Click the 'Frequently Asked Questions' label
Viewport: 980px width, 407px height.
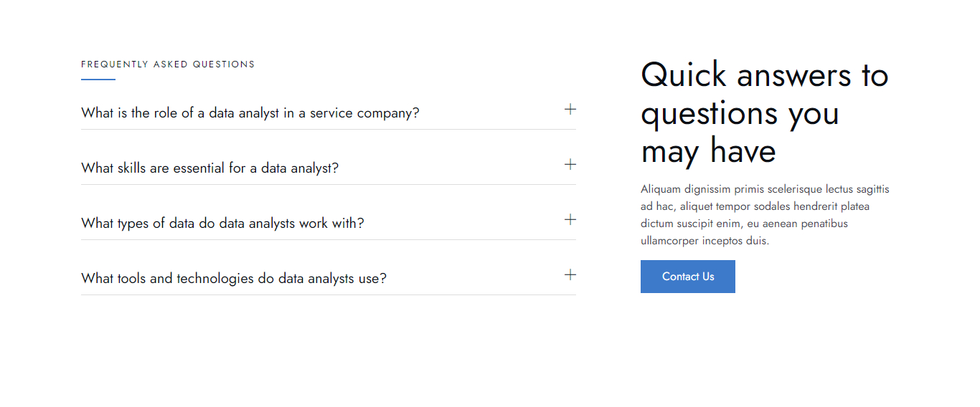[x=168, y=64]
